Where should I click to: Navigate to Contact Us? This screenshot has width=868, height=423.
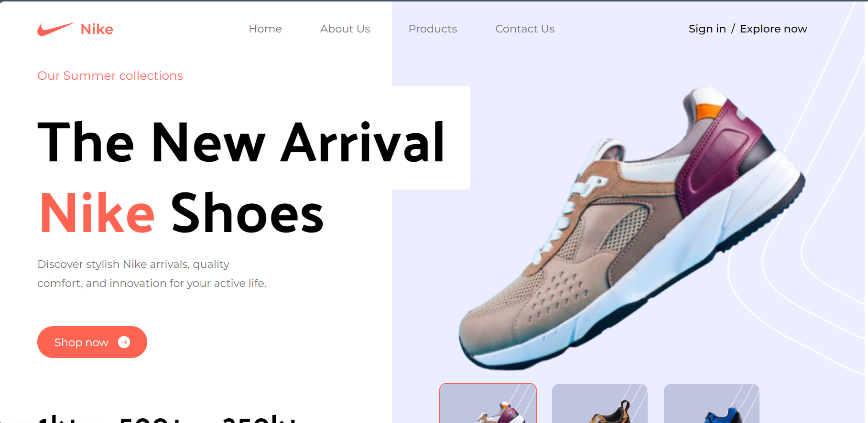[525, 29]
